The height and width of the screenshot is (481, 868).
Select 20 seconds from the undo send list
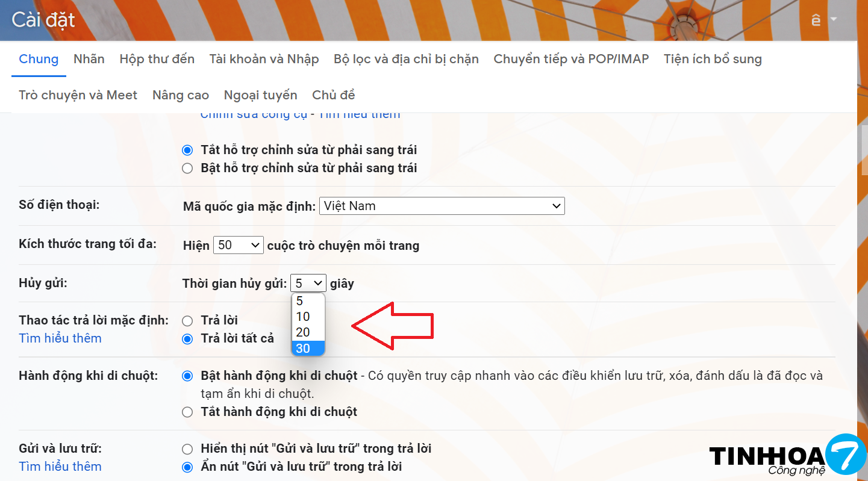308,332
